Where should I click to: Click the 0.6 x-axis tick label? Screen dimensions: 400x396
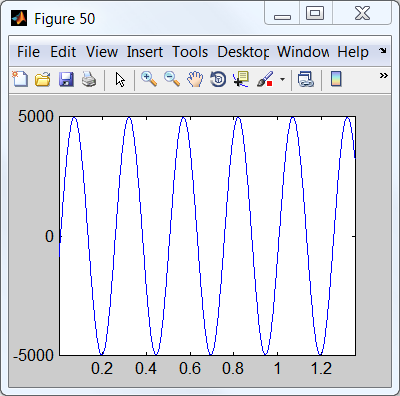(190, 369)
